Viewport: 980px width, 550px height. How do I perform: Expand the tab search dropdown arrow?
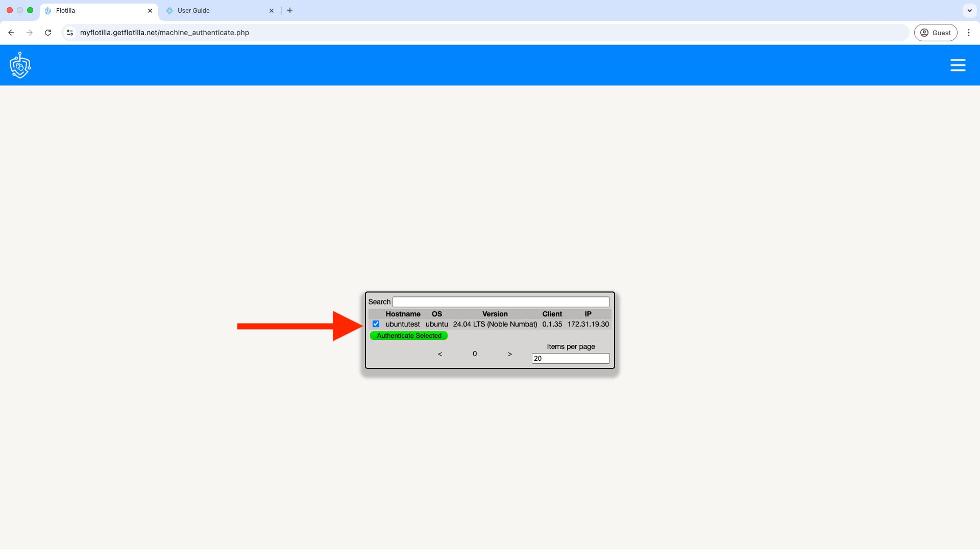pyautogui.click(x=969, y=10)
